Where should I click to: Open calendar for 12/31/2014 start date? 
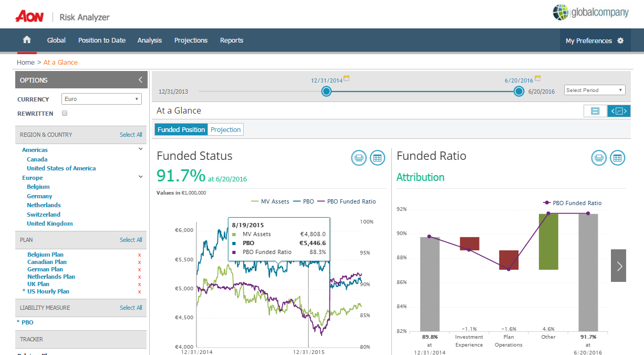[346, 78]
